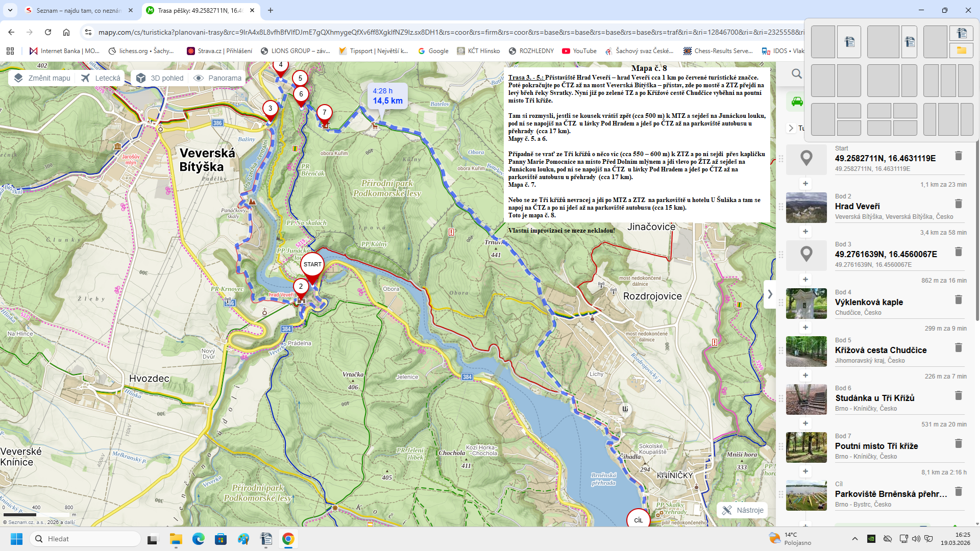Viewport: 980px width, 551px height.
Task: Open the YouTube bookmark
Action: tap(579, 51)
